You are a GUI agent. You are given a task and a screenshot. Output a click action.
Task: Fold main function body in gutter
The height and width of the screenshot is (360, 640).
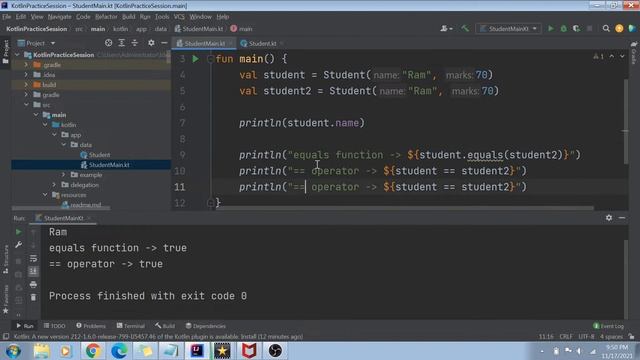tap(211, 59)
